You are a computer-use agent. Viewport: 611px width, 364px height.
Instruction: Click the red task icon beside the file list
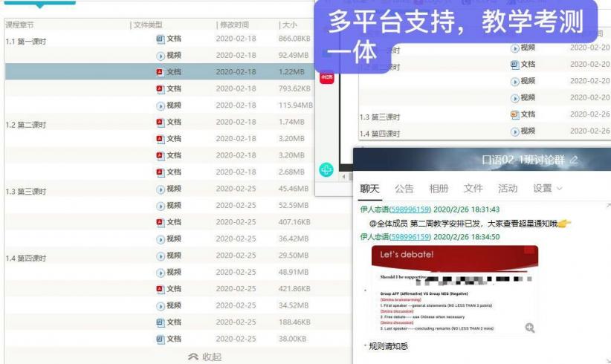coord(327,77)
